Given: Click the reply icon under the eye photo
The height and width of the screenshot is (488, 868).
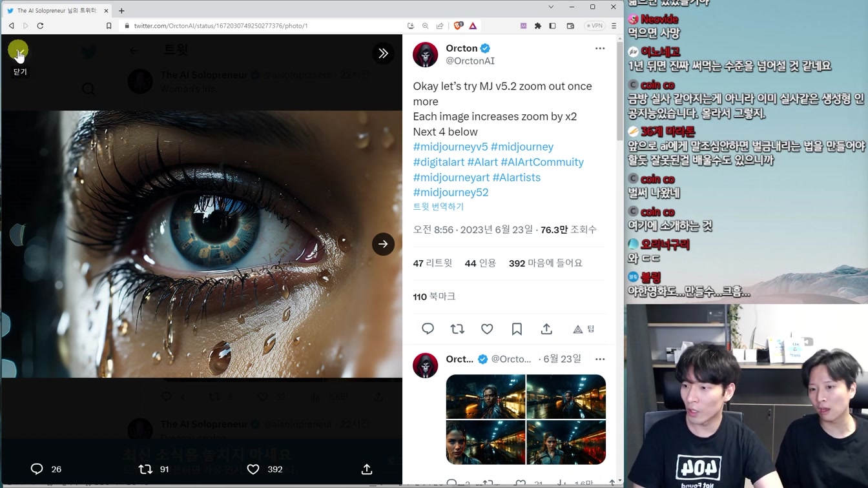Looking at the screenshot, I should 37,469.
